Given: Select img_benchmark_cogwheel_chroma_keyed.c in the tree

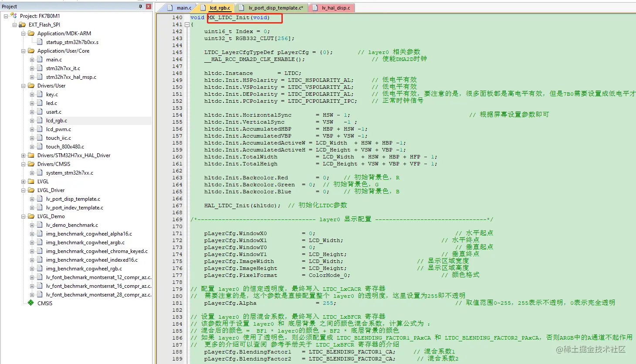Looking at the screenshot, I should coord(97,251).
